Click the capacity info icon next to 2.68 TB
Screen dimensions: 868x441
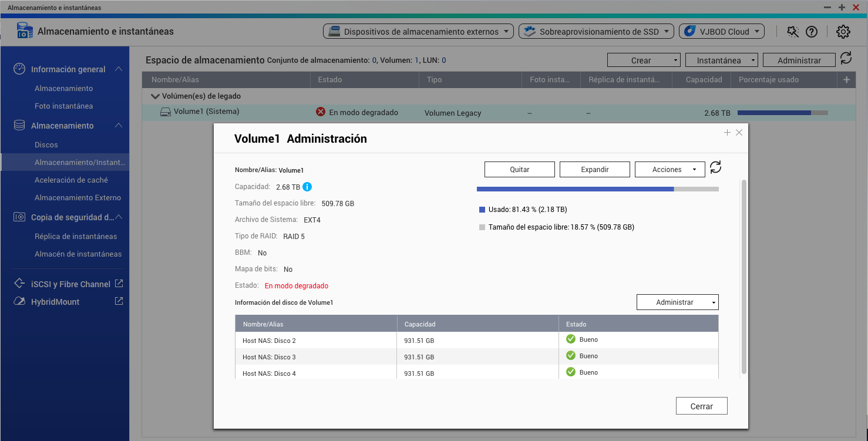pos(307,187)
